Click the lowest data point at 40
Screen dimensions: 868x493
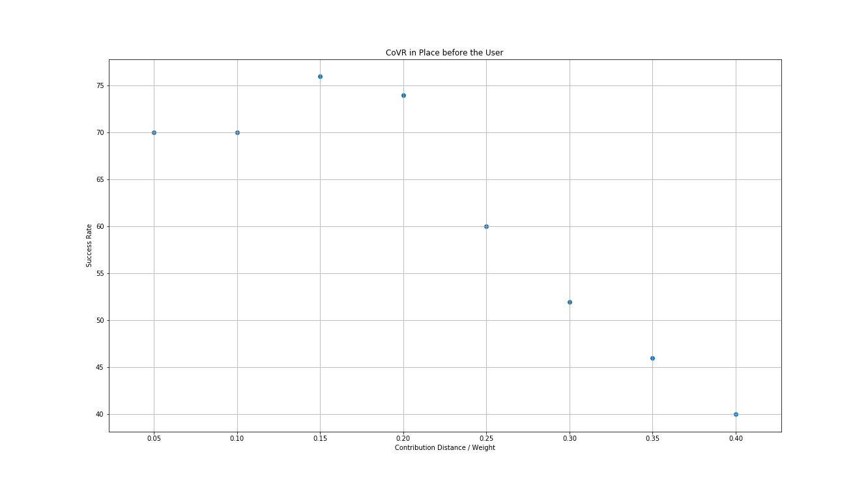click(x=736, y=414)
